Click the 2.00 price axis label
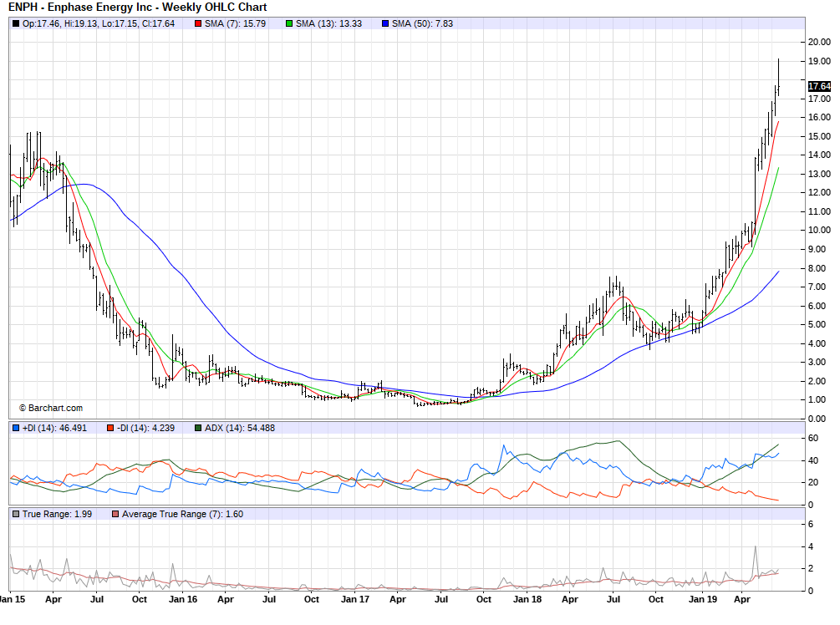Image resolution: width=840 pixels, height=625 pixels. tap(817, 381)
